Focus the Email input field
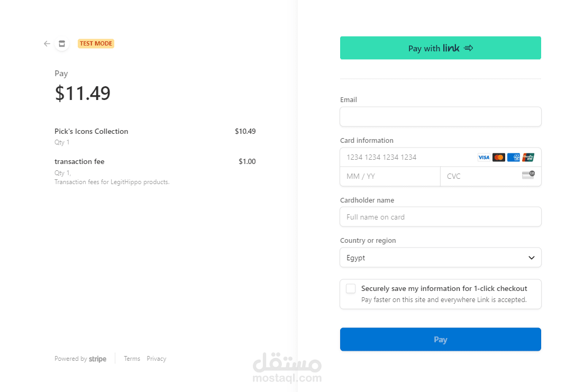 440,117
